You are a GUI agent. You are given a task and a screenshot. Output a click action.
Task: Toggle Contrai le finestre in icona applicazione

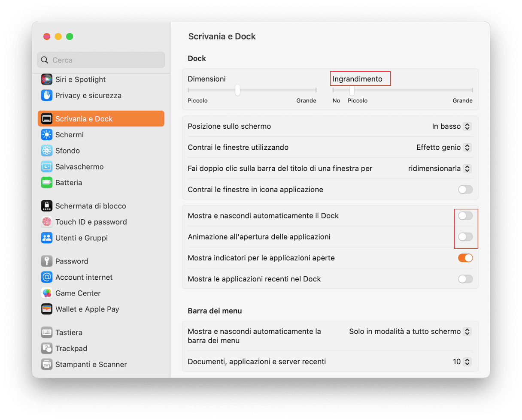tap(465, 190)
